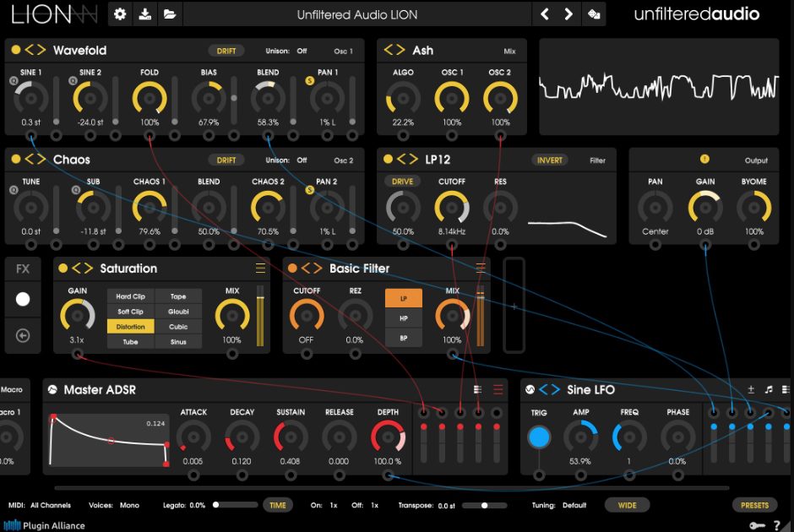Screen dimensions: 794x532
Task: Select the Tube saturation mode
Action: [x=130, y=342]
